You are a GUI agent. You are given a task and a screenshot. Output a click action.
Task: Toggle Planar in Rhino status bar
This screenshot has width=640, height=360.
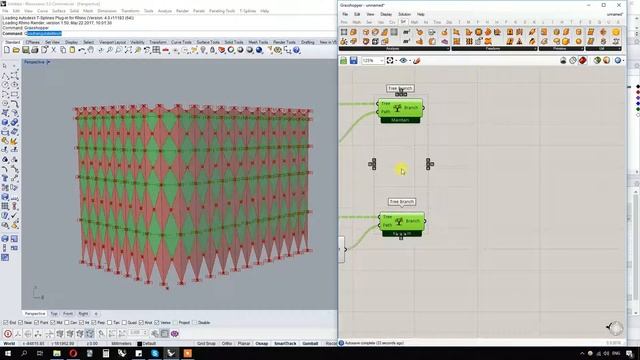pos(244,344)
